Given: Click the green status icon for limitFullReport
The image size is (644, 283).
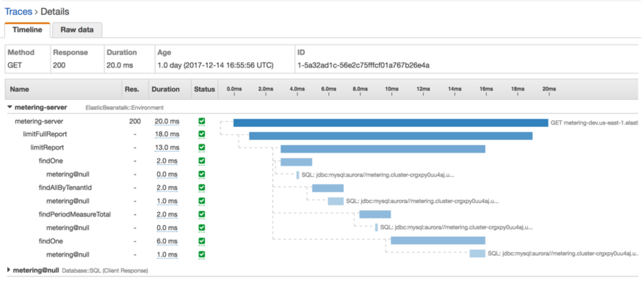Looking at the screenshot, I should click(202, 134).
